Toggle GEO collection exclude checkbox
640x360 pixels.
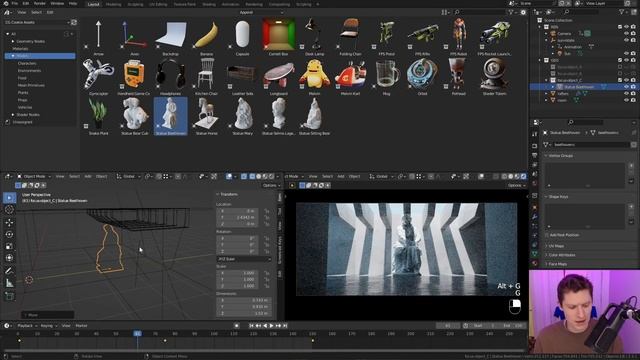(x=620, y=60)
